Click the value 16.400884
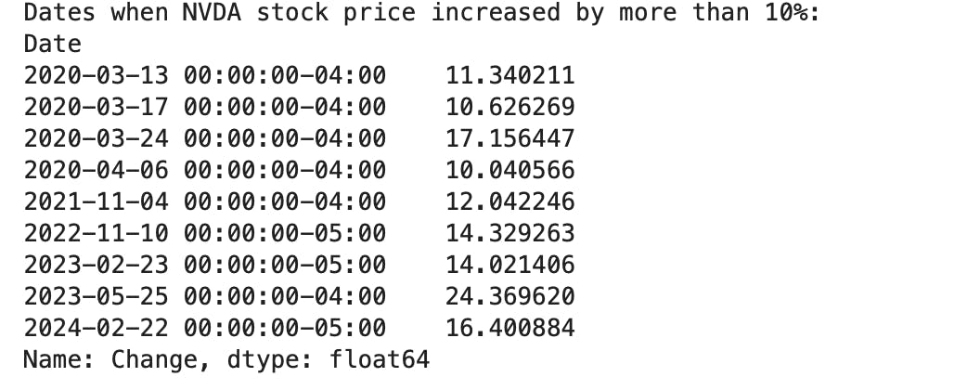980x390 pixels. (509, 328)
